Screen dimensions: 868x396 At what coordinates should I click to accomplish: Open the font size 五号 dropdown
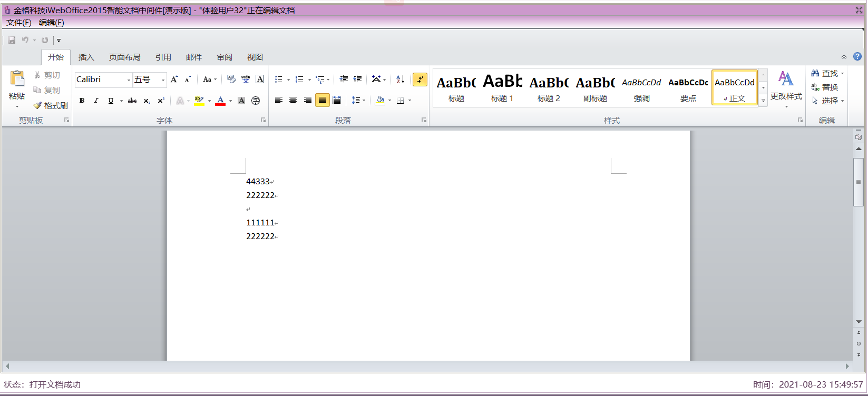tap(163, 80)
